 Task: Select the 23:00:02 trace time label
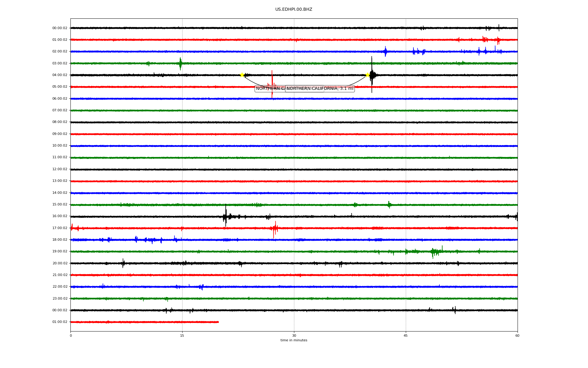tap(60, 298)
